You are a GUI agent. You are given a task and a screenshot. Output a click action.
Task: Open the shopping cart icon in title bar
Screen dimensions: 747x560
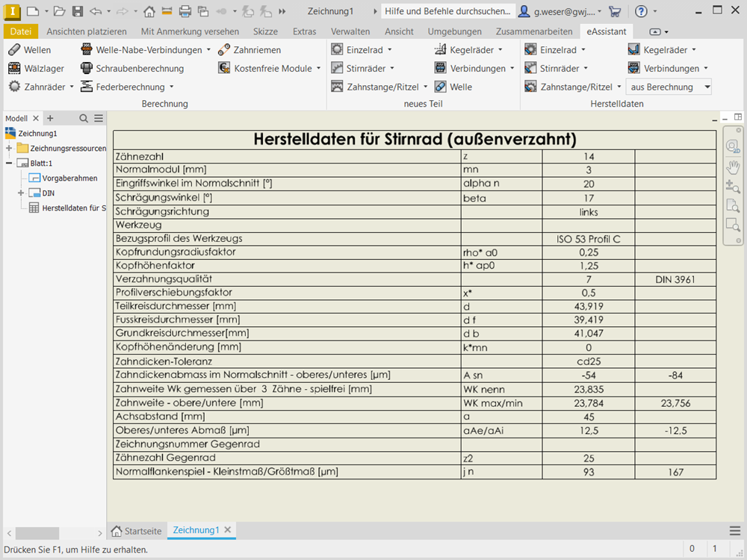[x=615, y=12]
